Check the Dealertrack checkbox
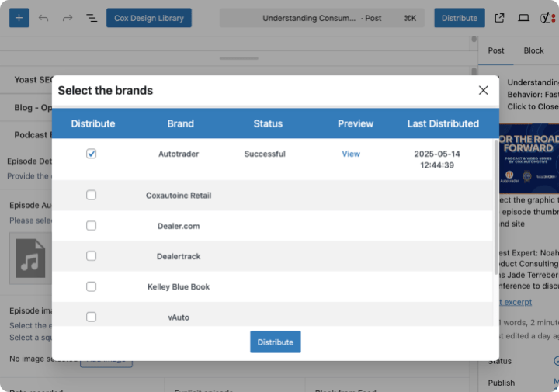559x392 pixels. tap(92, 256)
